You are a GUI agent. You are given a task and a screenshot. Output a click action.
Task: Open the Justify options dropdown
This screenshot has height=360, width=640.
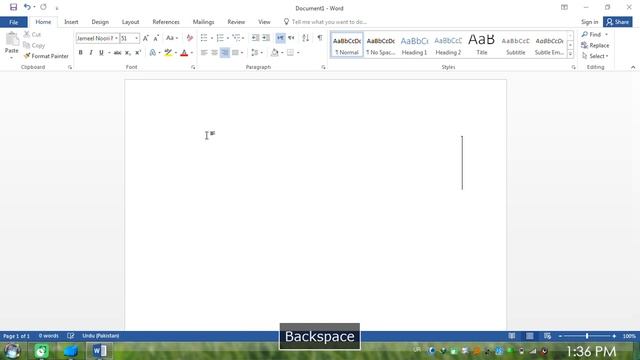[242, 53]
